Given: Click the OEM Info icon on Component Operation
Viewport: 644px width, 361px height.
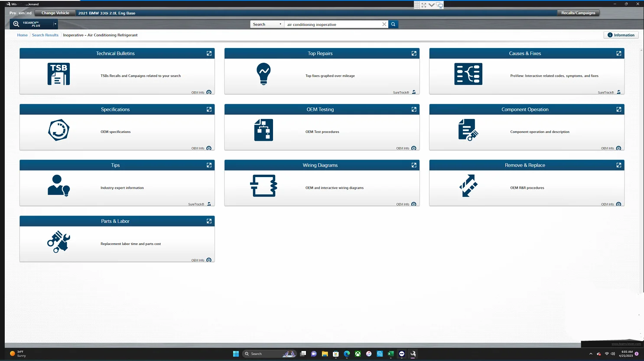Looking at the screenshot, I should tap(619, 148).
